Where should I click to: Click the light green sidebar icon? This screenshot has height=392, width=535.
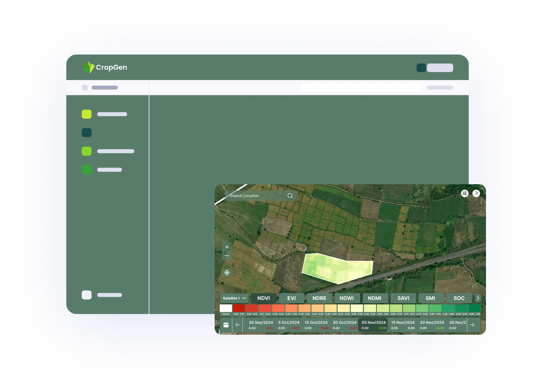(87, 151)
